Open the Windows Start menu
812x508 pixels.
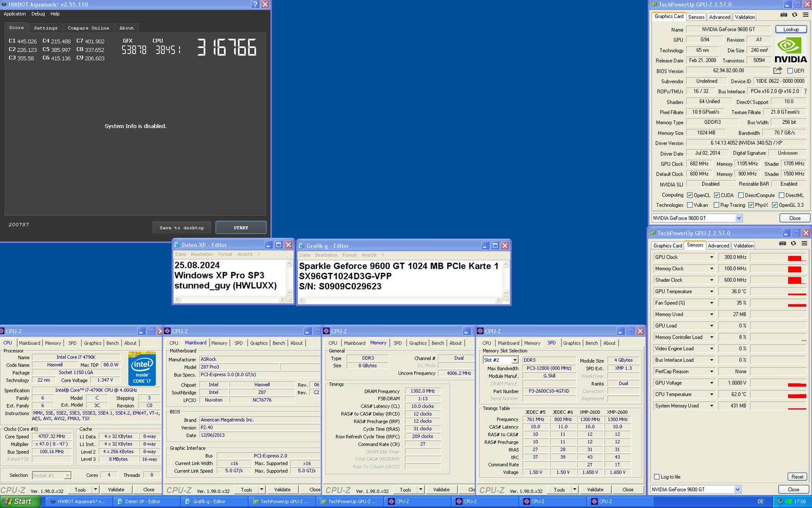[20, 501]
